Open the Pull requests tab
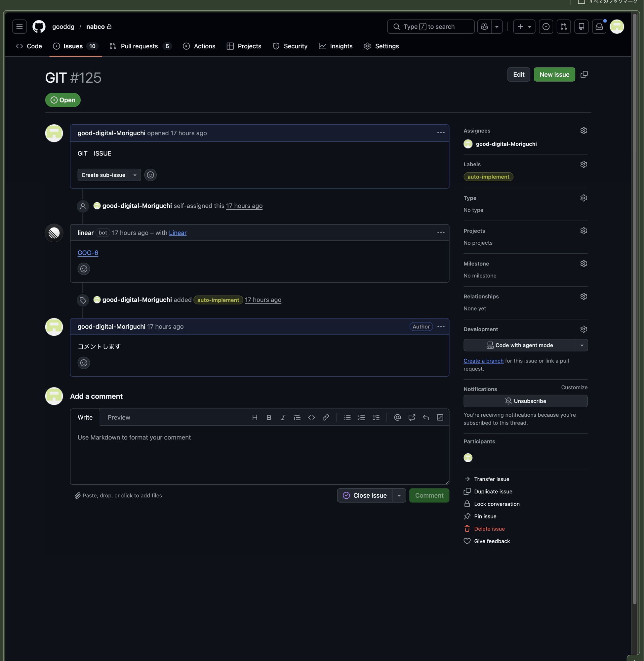644x661 pixels. 140,46
